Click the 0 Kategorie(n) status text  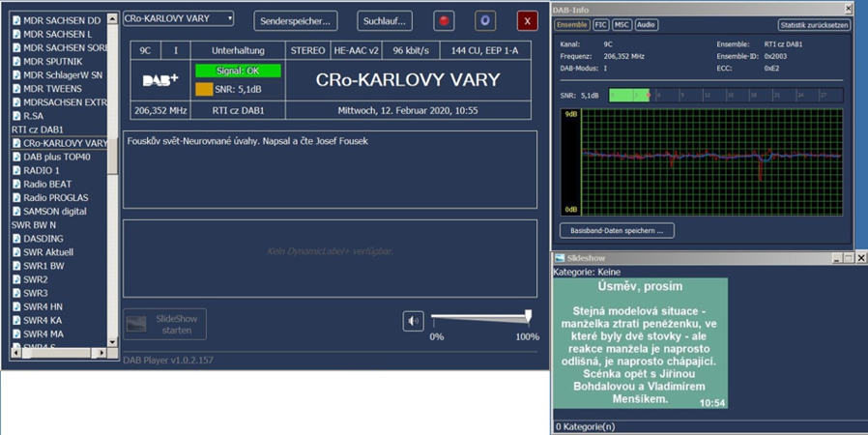coord(585,426)
